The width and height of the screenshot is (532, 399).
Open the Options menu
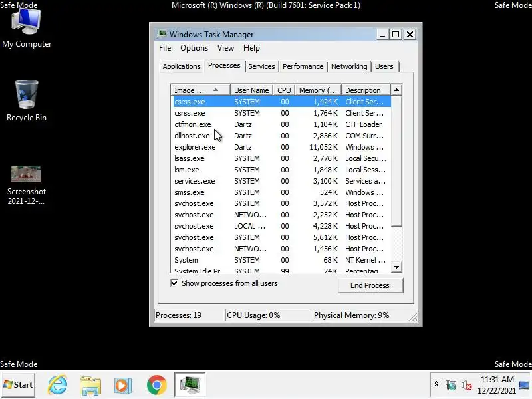(194, 48)
